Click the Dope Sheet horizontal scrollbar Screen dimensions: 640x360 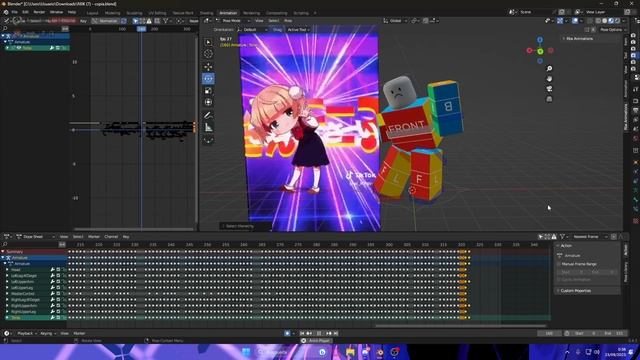[x=460, y=326]
